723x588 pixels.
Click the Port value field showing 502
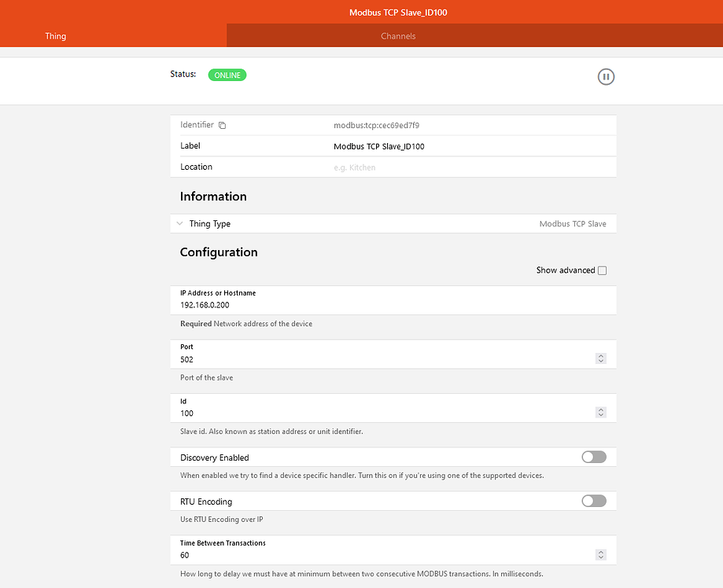click(354, 359)
